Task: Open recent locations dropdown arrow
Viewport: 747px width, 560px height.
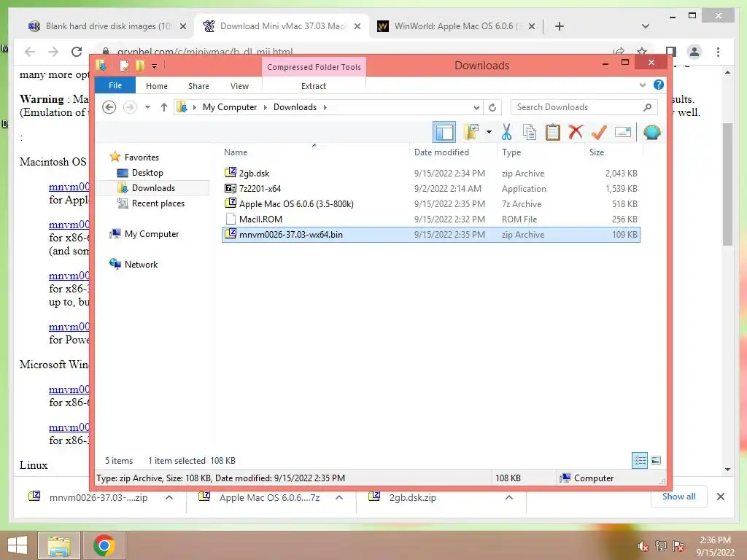Action: (147, 107)
